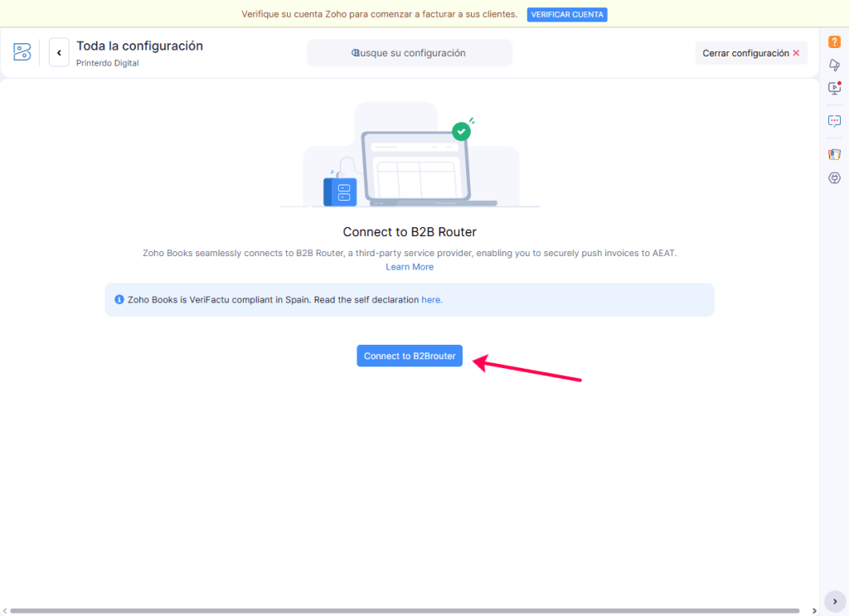Open the video tutorials monitor icon
Viewport: 849px width, 616px height.
click(x=834, y=88)
